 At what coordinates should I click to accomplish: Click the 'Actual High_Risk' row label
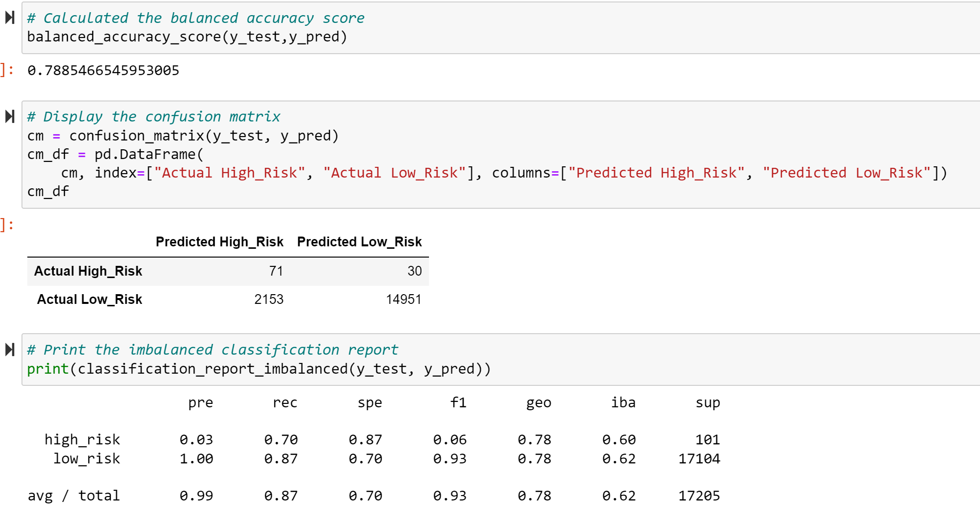coord(88,271)
